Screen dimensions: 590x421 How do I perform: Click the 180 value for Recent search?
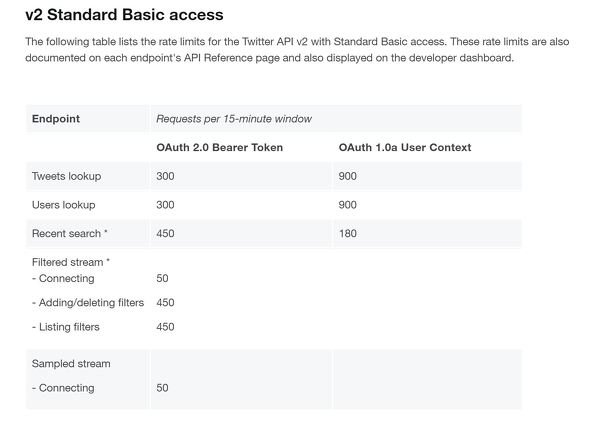tap(347, 233)
